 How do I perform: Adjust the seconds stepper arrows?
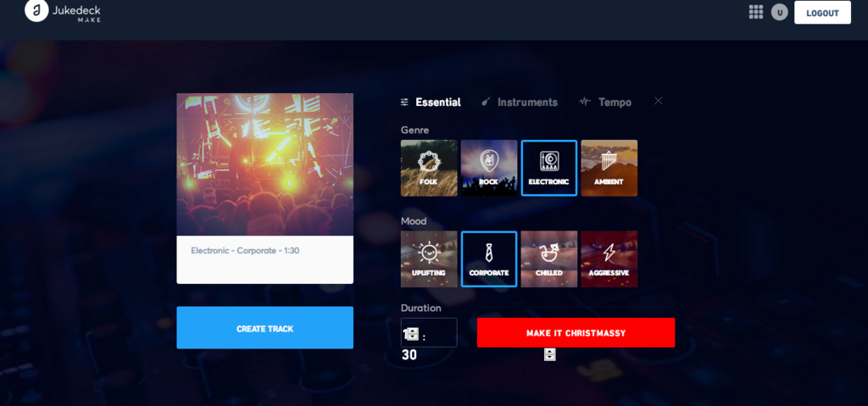point(549,354)
